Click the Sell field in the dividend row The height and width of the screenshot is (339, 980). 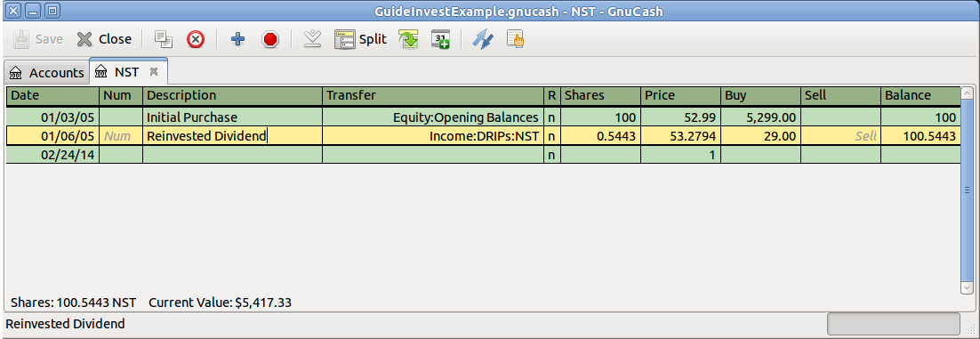(840, 136)
